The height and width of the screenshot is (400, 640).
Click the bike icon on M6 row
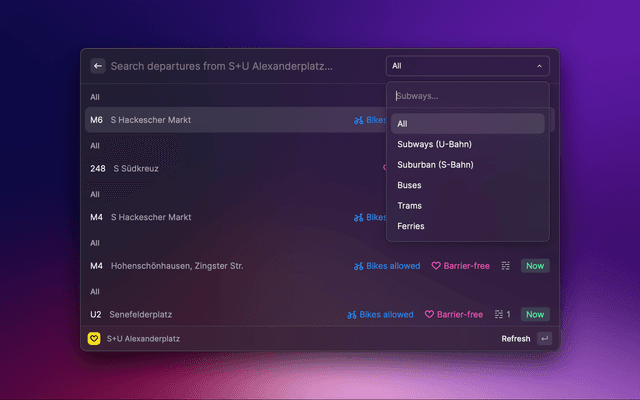coord(358,120)
